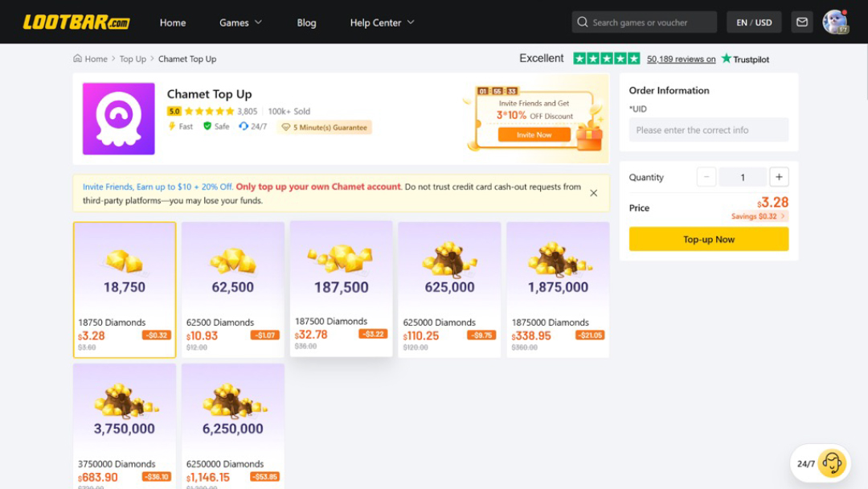Viewport: 868px width, 489px height.
Task: Click the Fast lightning icon
Action: pyautogui.click(x=172, y=126)
